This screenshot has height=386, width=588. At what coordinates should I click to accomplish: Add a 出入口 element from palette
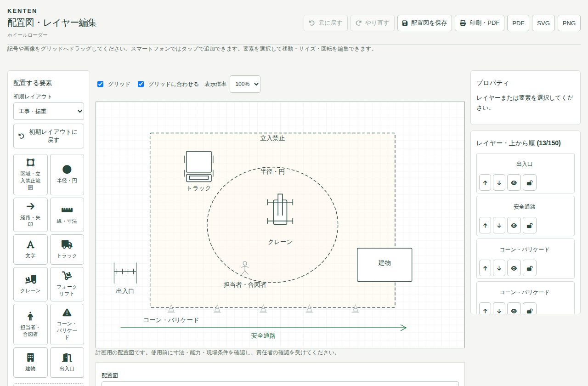pos(67,363)
